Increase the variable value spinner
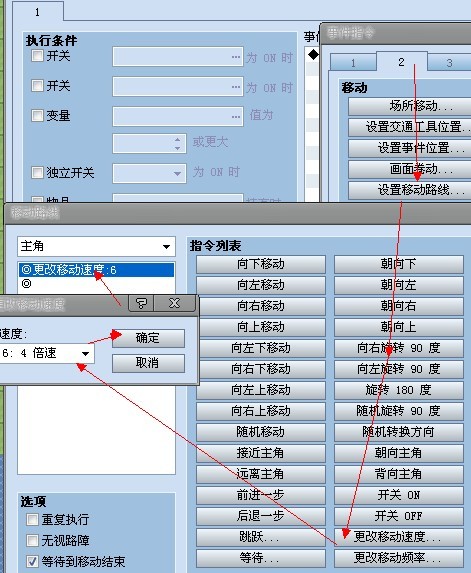 pos(177,140)
